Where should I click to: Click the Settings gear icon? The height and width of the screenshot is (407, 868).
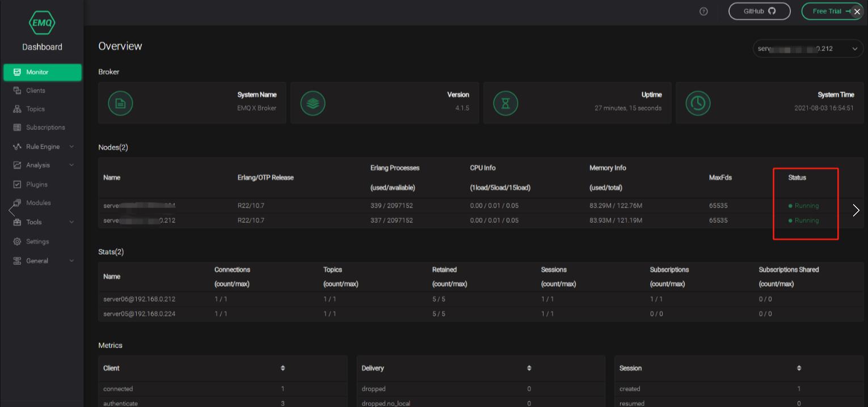pyautogui.click(x=17, y=241)
